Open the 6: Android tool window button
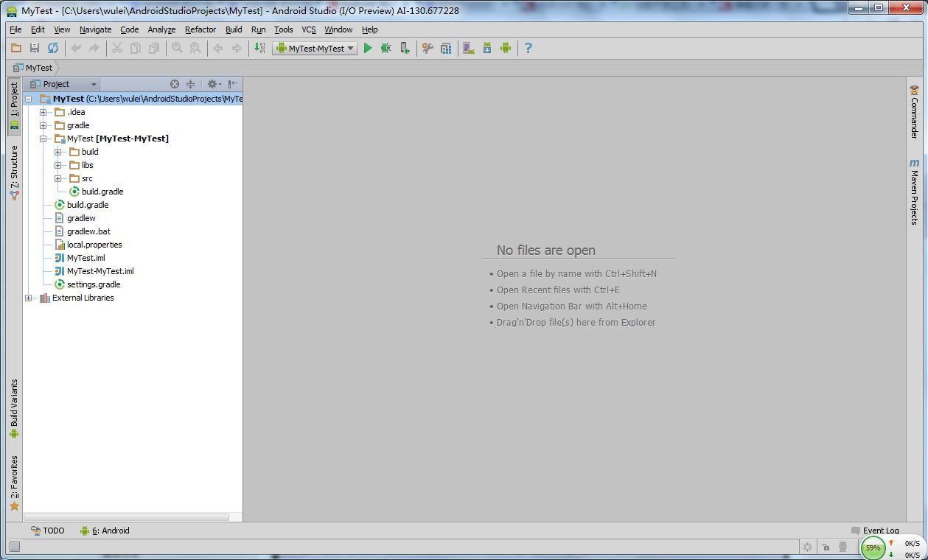928x560 pixels. coord(105,531)
